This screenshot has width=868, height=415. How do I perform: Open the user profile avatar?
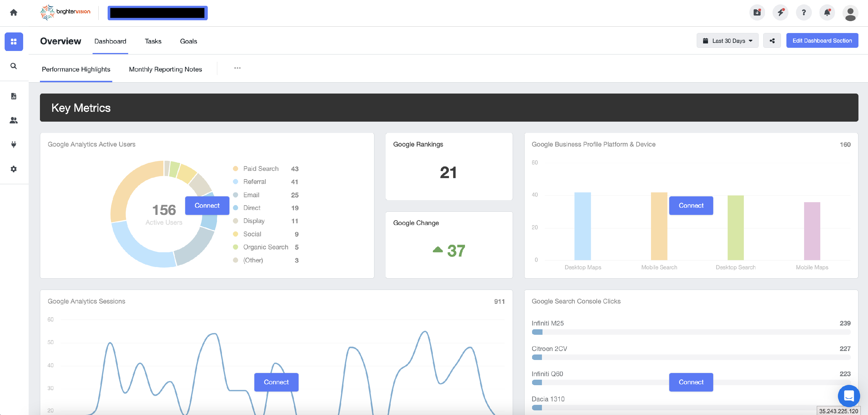(x=850, y=13)
